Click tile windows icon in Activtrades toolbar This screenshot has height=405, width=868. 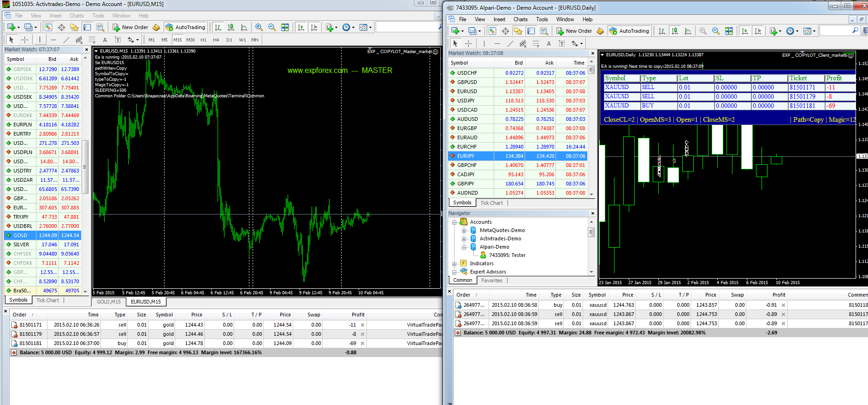[x=285, y=27]
